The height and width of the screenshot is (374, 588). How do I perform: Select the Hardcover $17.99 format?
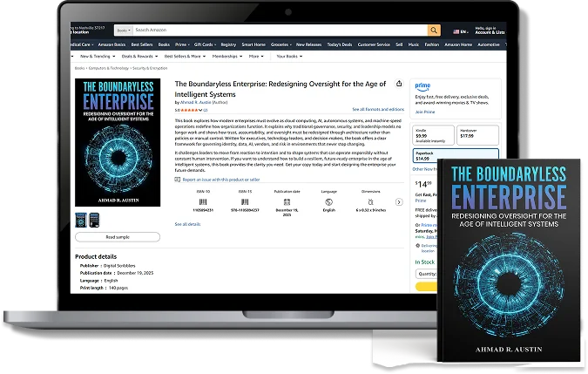pyautogui.click(x=477, y=135)
